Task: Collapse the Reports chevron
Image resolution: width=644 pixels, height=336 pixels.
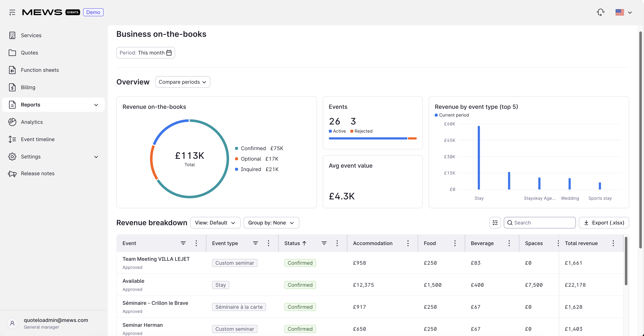Action: (96, 105)
